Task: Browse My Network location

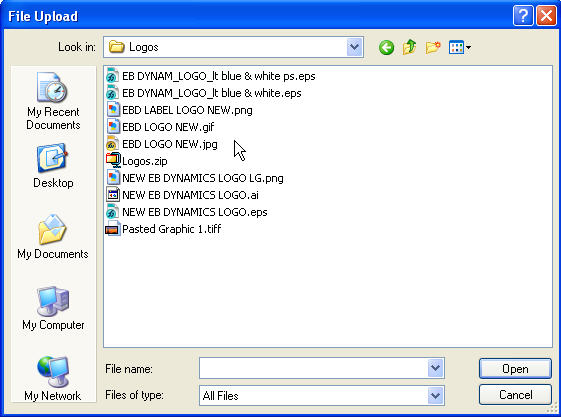Action: click(53, 379)
